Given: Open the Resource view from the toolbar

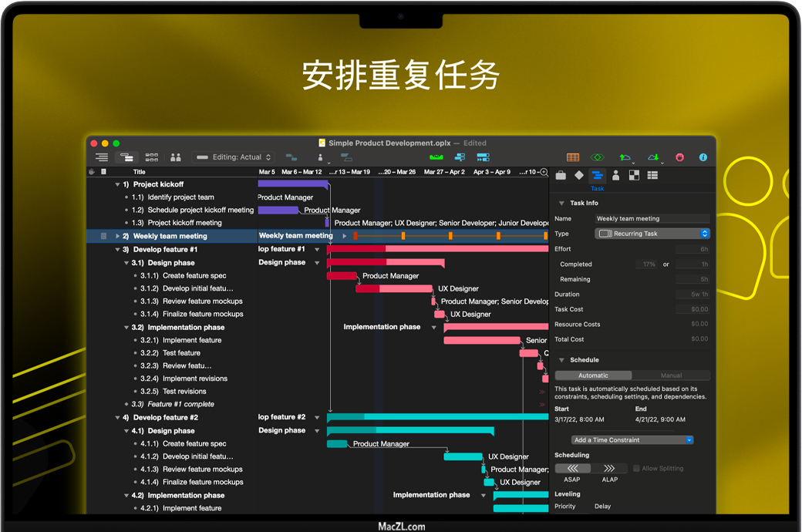Looking at the screenshot, I should pos(176,157).
